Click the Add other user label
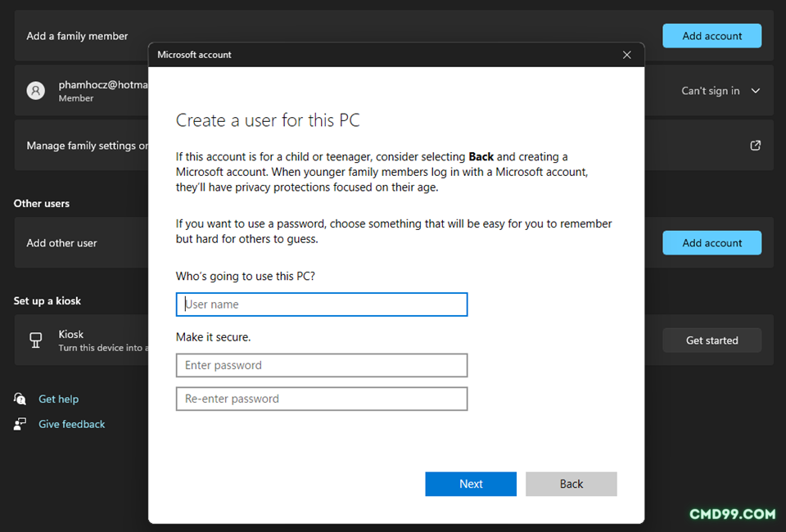 (x=61, y=243)
